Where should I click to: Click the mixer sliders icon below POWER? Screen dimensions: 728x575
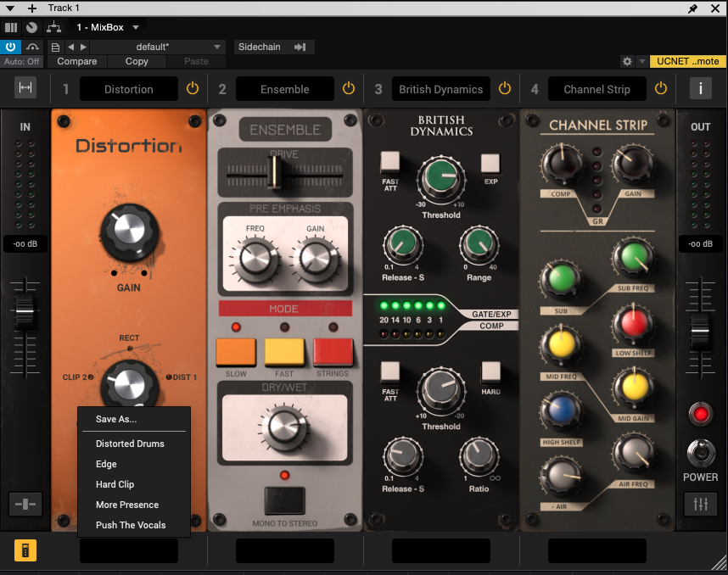(701, 504)
